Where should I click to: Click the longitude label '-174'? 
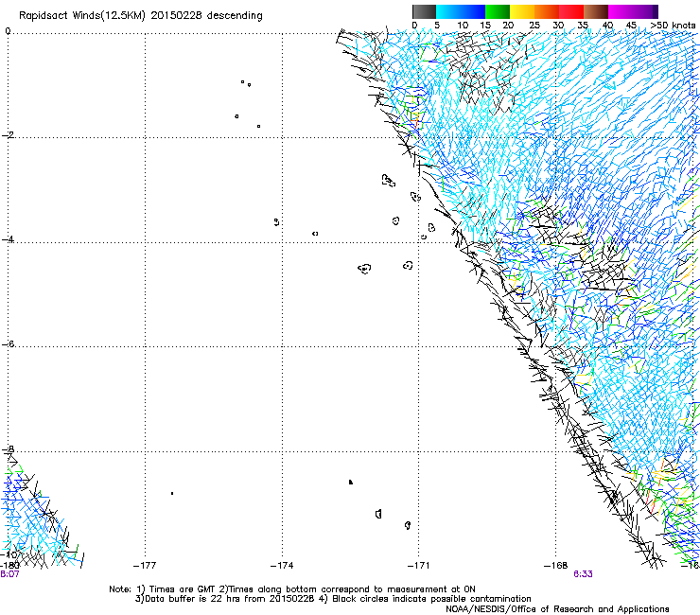[282, 566]
